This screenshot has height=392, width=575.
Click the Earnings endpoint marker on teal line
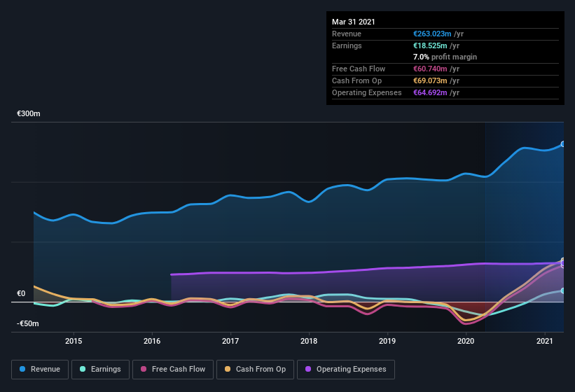[563, 290]
